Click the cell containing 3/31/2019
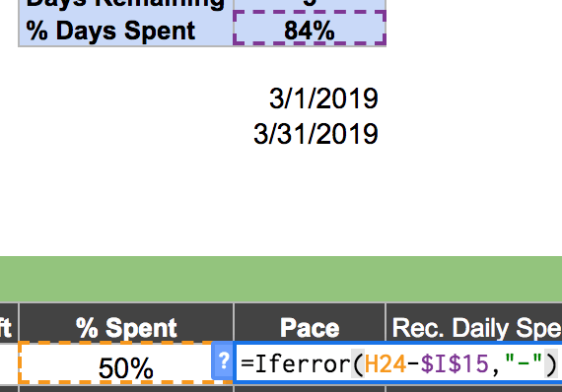This screenshot has width=562, height=392. 310,134
